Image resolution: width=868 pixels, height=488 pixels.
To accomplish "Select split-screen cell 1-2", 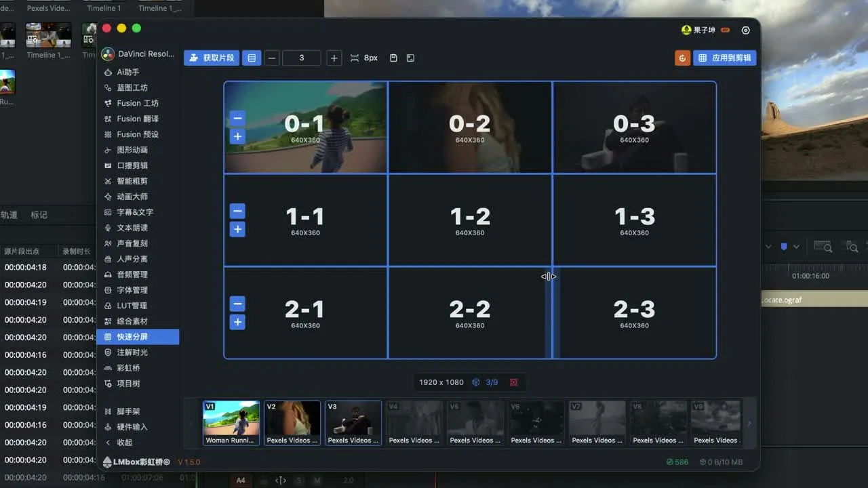I will 470,220.
